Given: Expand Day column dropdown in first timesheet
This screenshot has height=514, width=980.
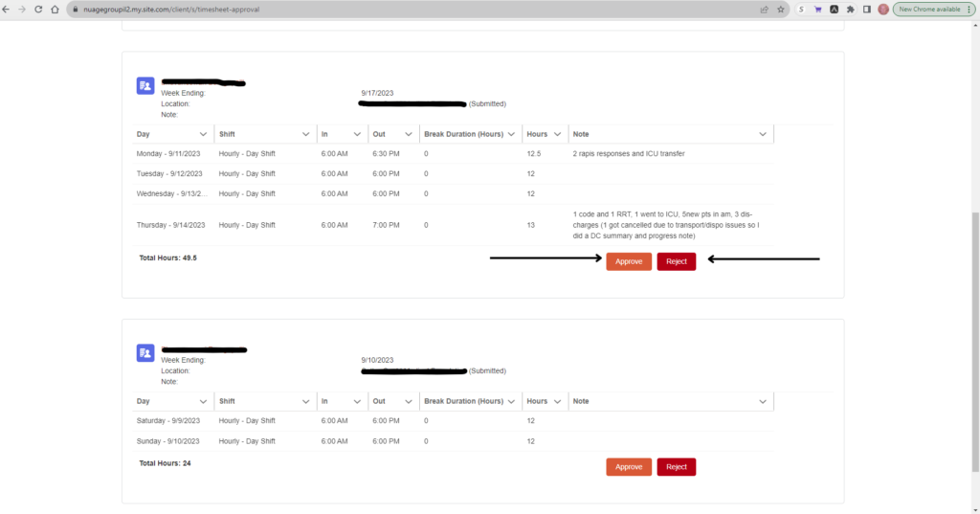Looking at the screenshot, I should 203,134.
